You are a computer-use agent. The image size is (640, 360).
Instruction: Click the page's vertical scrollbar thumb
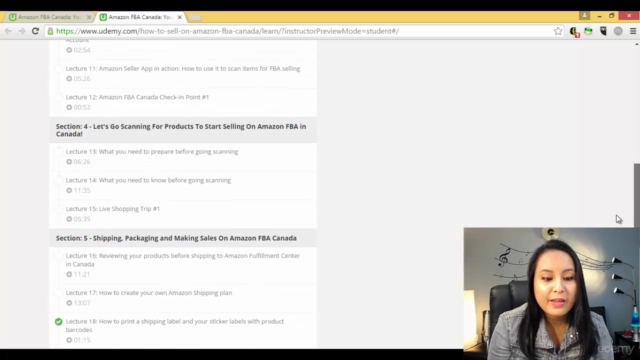click(x=637, y=195)
